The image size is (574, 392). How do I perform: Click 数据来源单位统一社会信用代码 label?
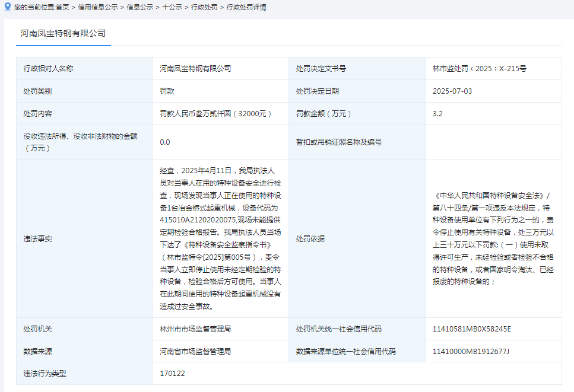click(346, 352)
